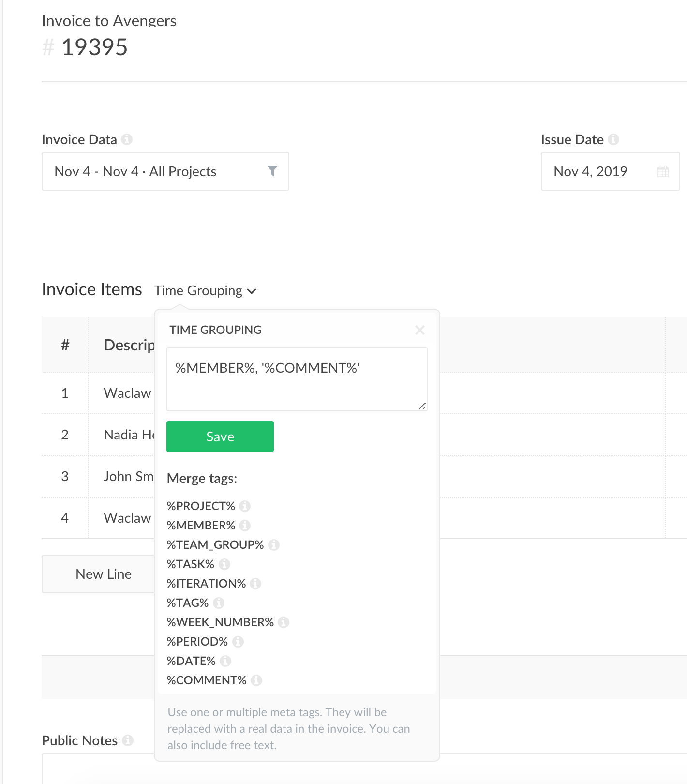Click the # column header
Image resolution: width=687 pixels, height=784 pixels.
65,345
